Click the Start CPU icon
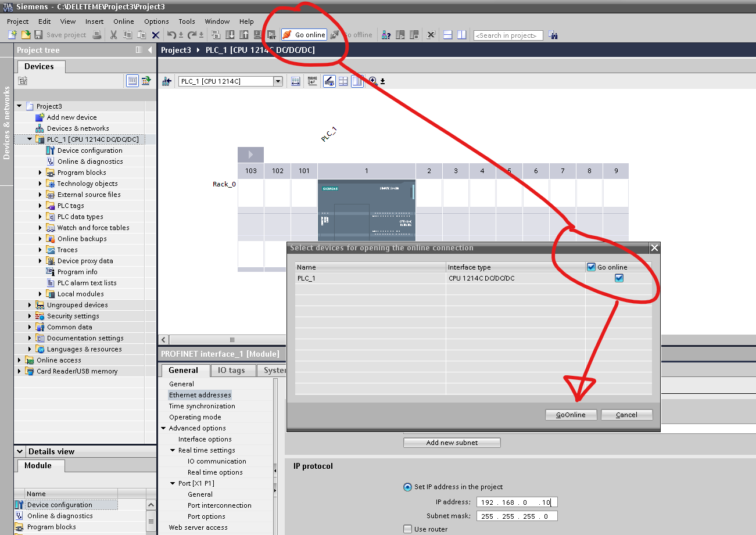756x535 pixels. click(400, 35)
